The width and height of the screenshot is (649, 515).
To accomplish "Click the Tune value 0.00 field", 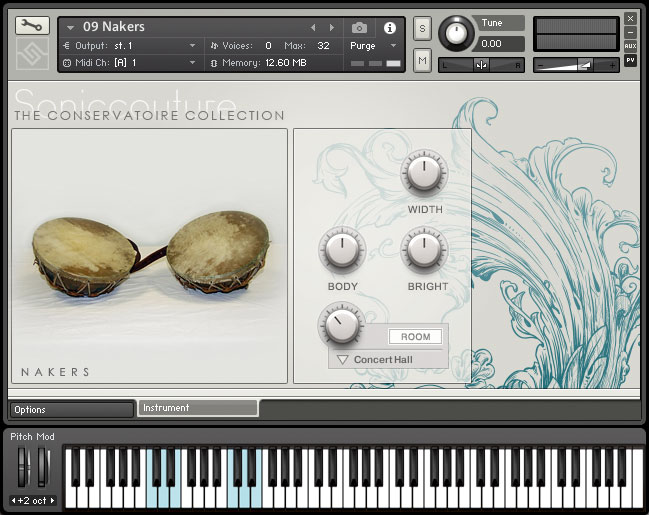I will pyautogui.click(x=500, y=44).
